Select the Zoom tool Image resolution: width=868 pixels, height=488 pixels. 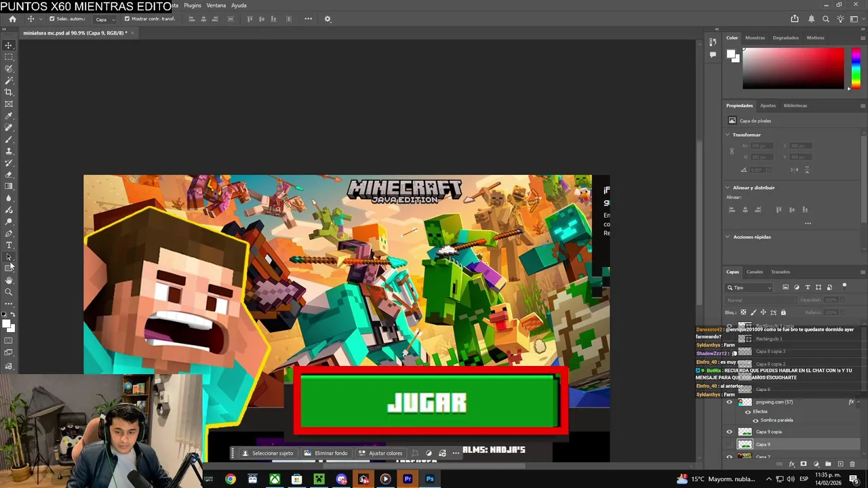tap(9, 292)
